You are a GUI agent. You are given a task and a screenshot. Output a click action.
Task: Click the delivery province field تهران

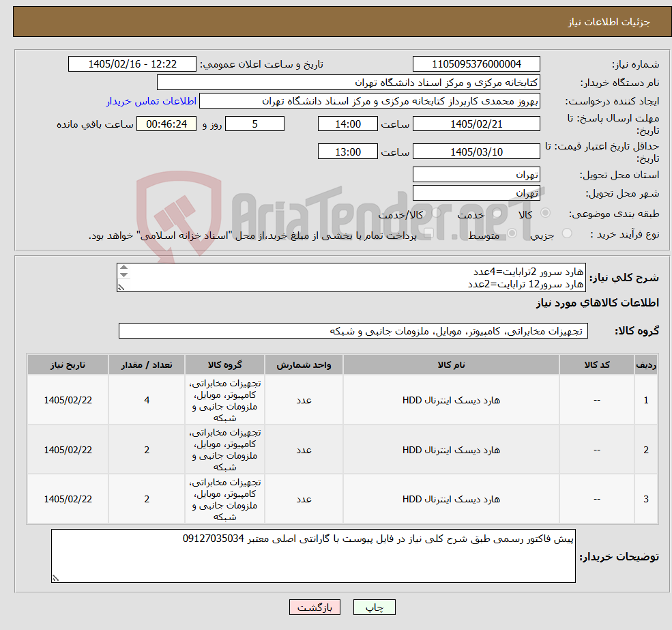point(476,175)
